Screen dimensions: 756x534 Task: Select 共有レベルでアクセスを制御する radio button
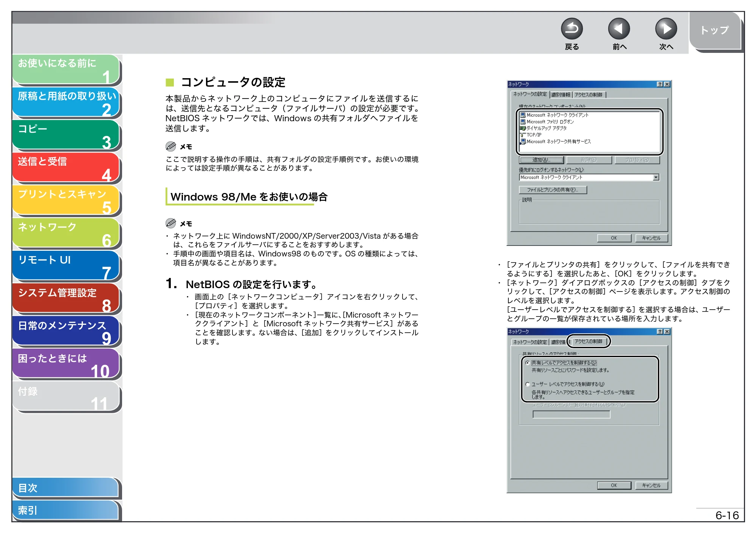pos(528,363)
